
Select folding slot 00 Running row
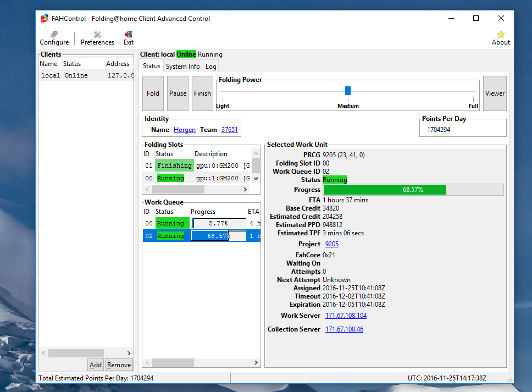[197, 178]
